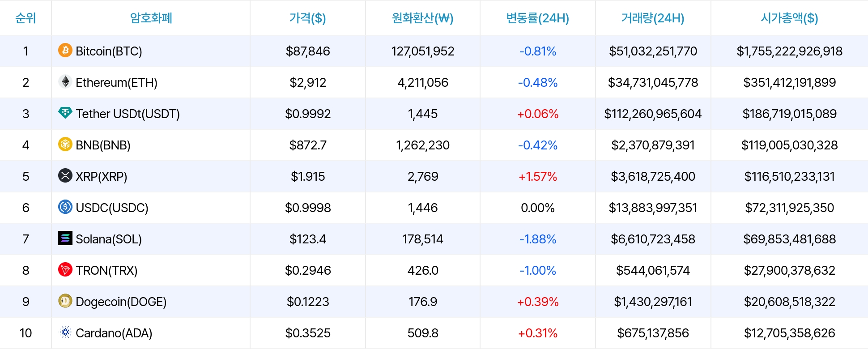This screenshot has width=868, height=349.
Task: Sort by 변동률(24H) column header
Action: [537, 18]
